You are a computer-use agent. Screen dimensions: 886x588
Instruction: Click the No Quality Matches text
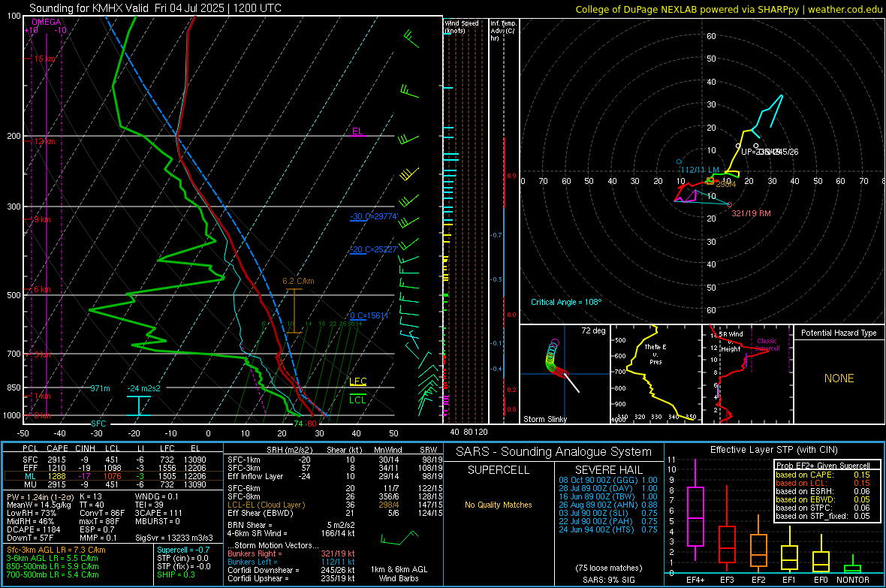point(499,505)
